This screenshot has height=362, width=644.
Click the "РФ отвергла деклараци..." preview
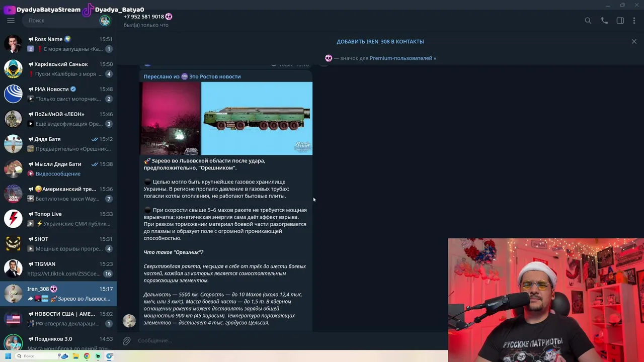tap(67, 324)
